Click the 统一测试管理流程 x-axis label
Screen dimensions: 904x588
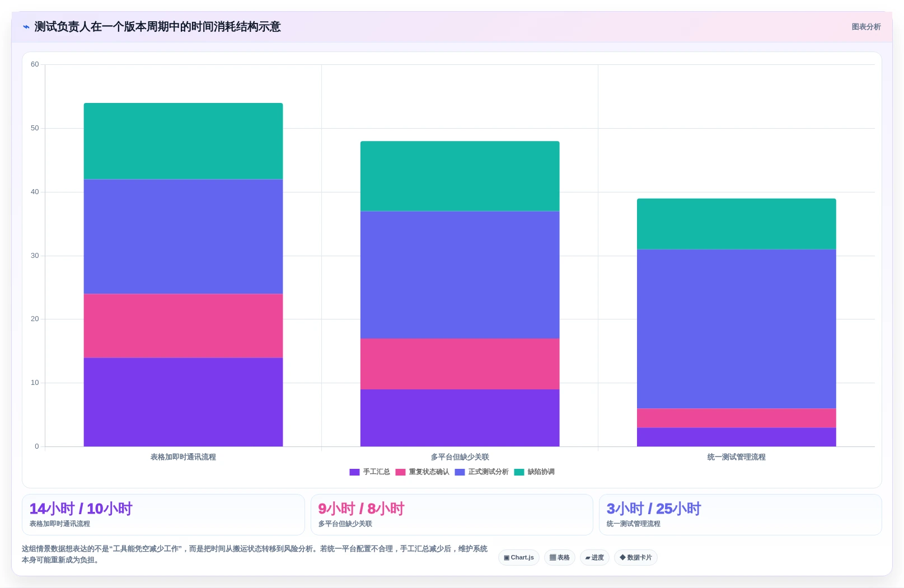tap(736, 457)
